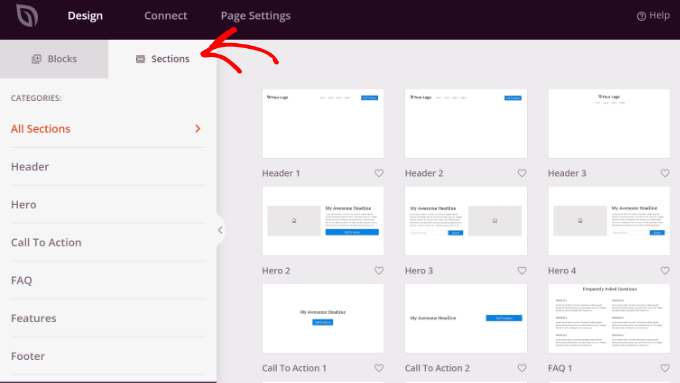Choose the Call To Action 2 thumbnail
The width and height of the screenshot is (680, 383).
point(466,318)
